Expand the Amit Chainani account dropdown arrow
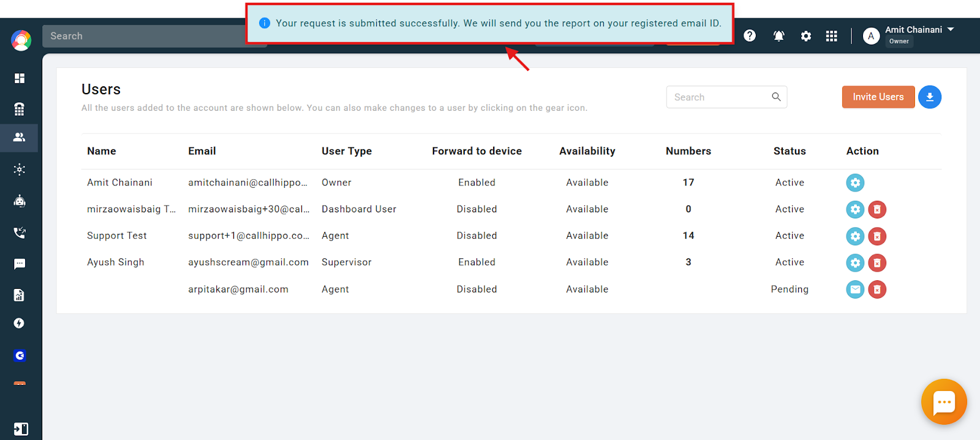 951,29
